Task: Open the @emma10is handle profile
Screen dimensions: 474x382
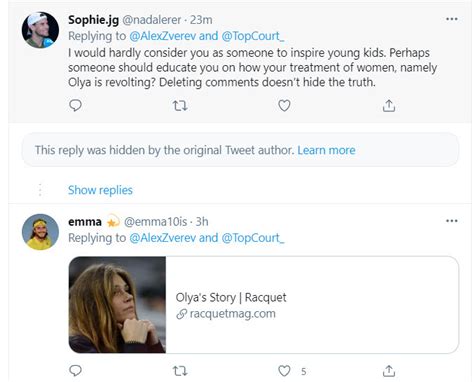Action: point(156,222)
